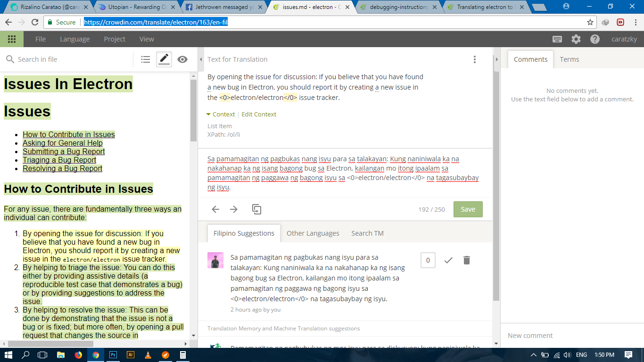Click the search magnifier in file panel
The width and height of the screenshot is (644, 362).
tap(10, 59)
